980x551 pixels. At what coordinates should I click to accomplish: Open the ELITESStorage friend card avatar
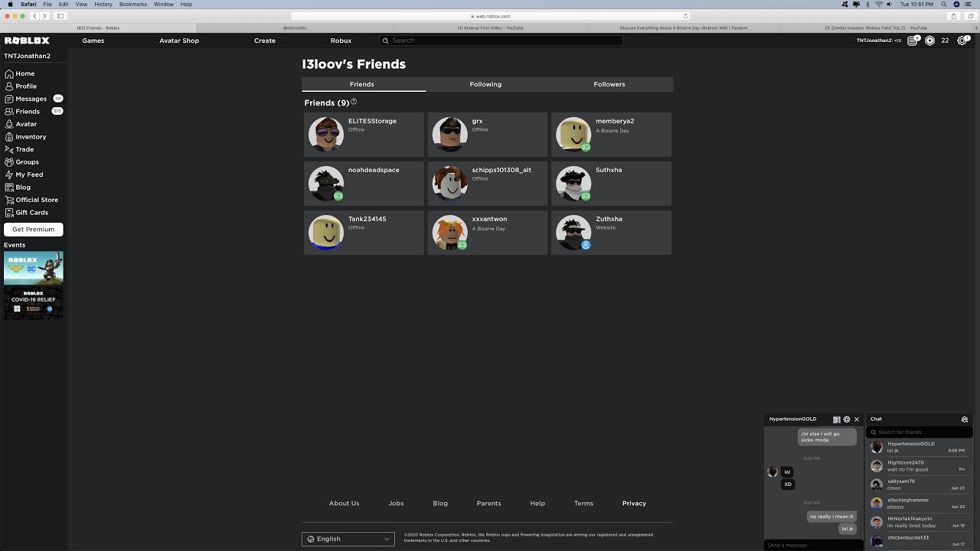click(x=326, y=135)
